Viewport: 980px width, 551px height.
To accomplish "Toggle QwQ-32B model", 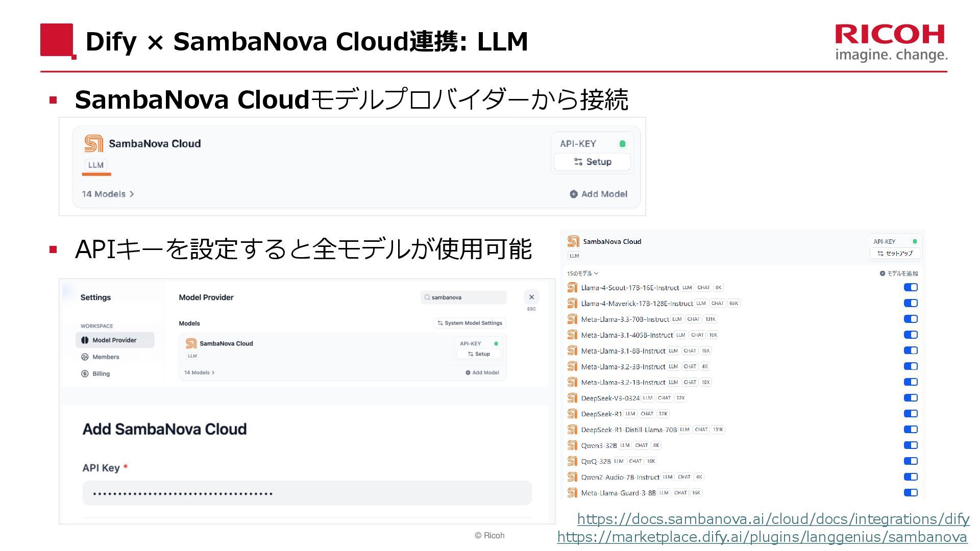I will [911, 461].
